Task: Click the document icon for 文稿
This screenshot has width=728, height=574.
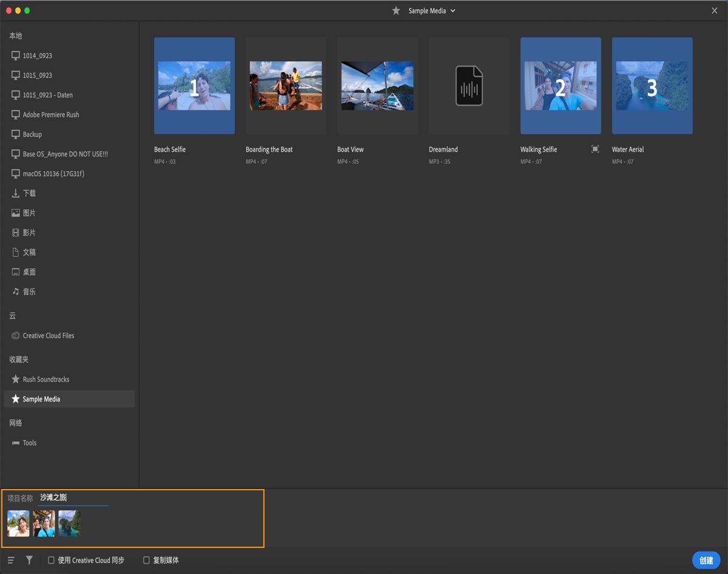Action: pos(16,252)
